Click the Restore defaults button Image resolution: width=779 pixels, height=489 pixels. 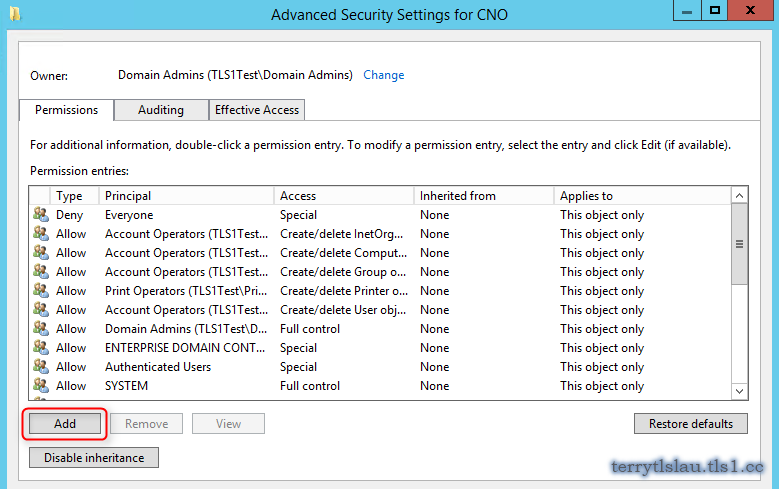(x=690, y=424)
